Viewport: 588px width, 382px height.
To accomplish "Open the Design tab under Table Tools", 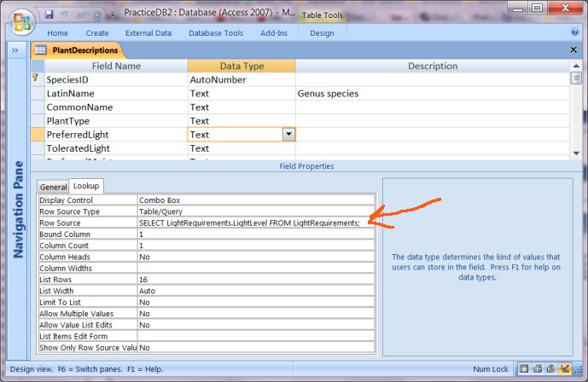I will pos(322,33).
